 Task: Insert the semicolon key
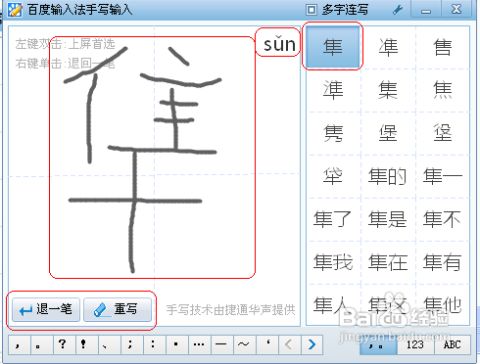pos(132,344)
